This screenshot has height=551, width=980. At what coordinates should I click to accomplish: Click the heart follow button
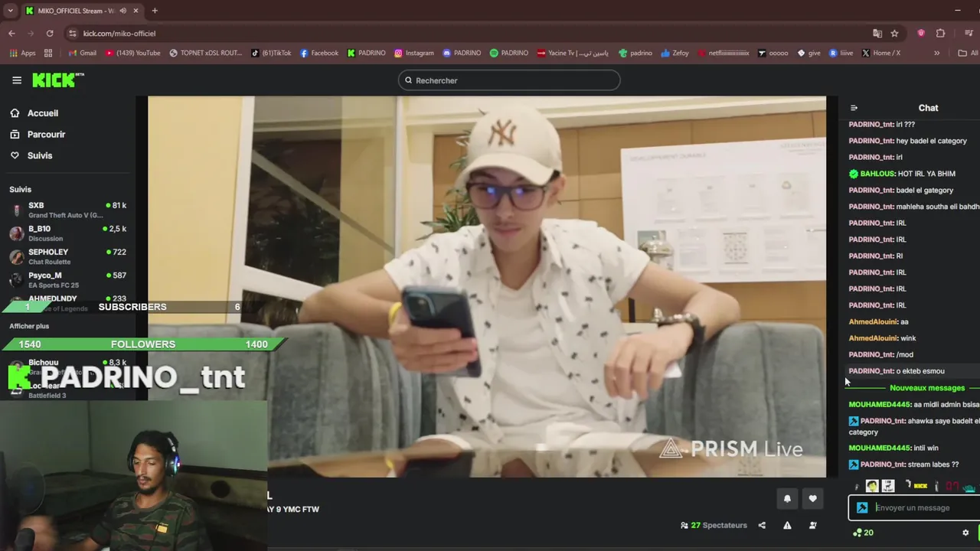(x=812, y=499)
